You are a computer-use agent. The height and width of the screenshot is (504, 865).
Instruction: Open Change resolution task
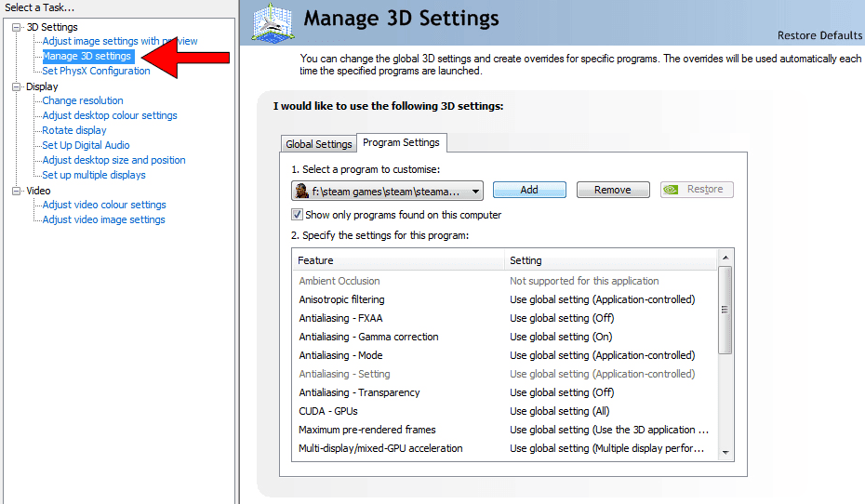click(x=83, y=100)
